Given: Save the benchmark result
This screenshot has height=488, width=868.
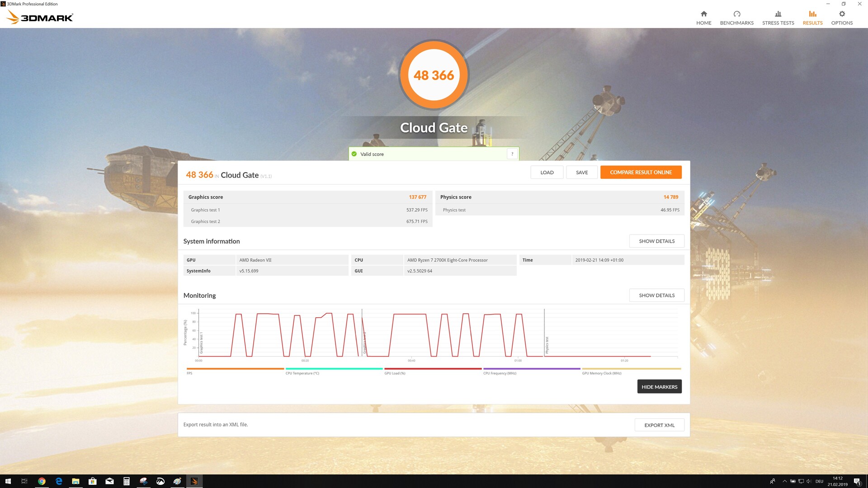Looking at the screenshot, I should (582, 172).
